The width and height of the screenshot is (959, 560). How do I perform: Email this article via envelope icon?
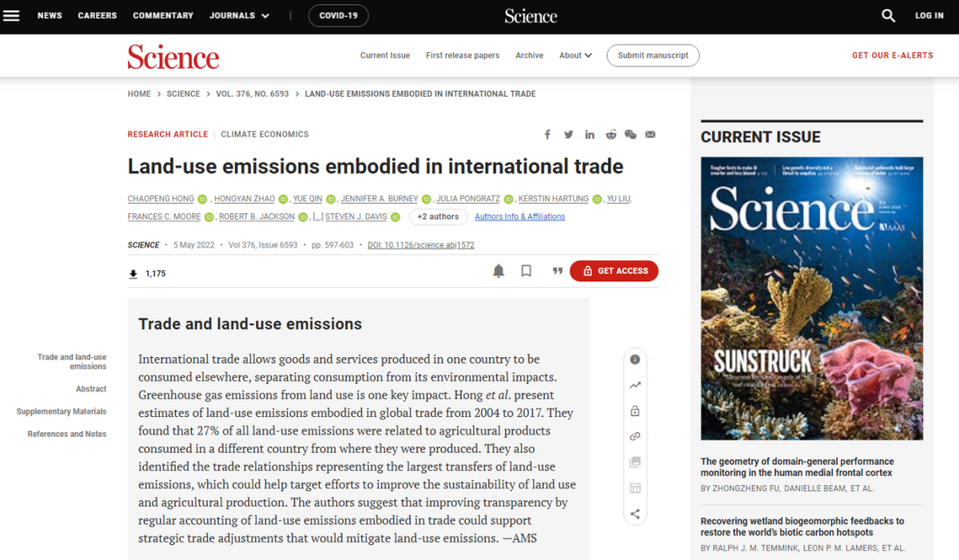[651, 134]
